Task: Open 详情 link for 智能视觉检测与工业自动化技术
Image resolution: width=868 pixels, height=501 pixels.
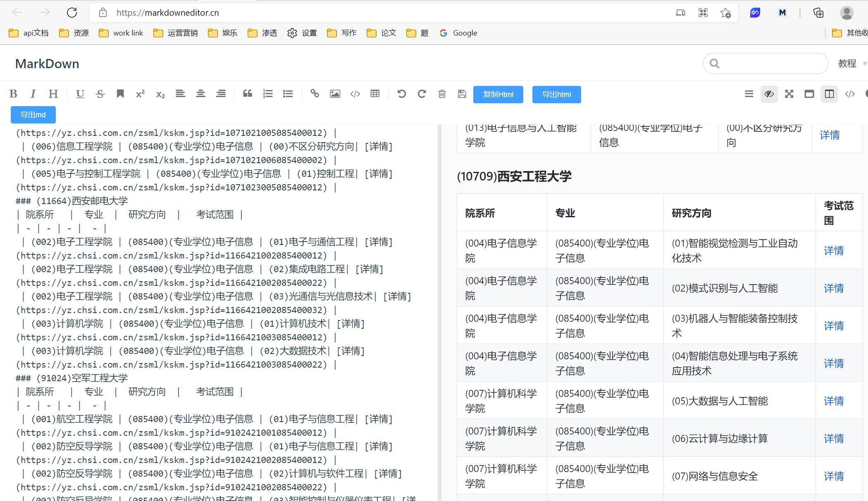Action: tap(833, 251)
